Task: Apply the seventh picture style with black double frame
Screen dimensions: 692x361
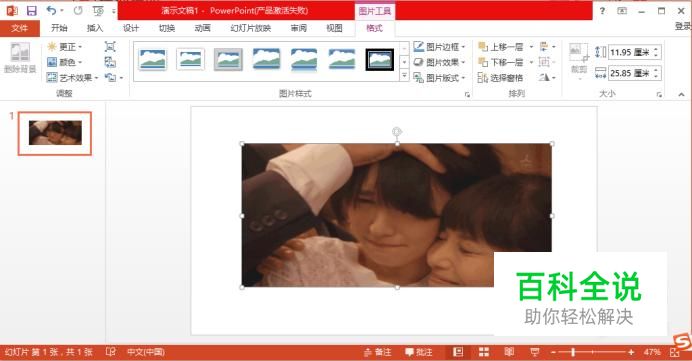Action: coord(380,60)
